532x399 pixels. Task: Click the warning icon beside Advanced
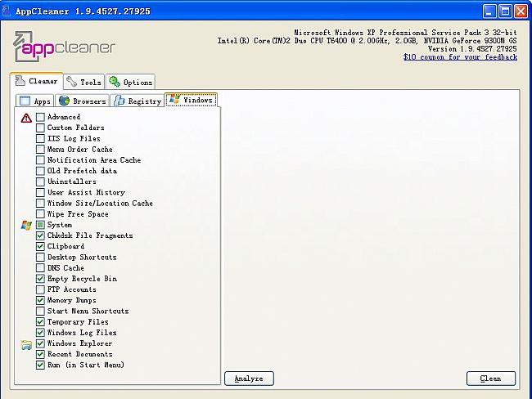26,117
